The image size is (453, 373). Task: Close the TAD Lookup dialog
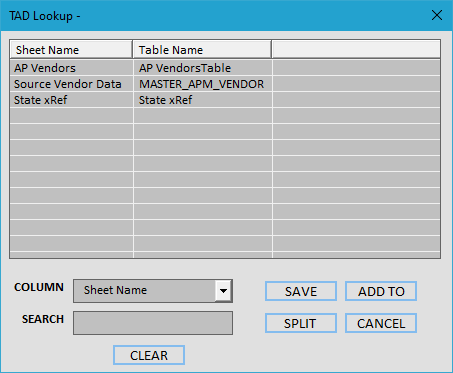coord(437,15)
